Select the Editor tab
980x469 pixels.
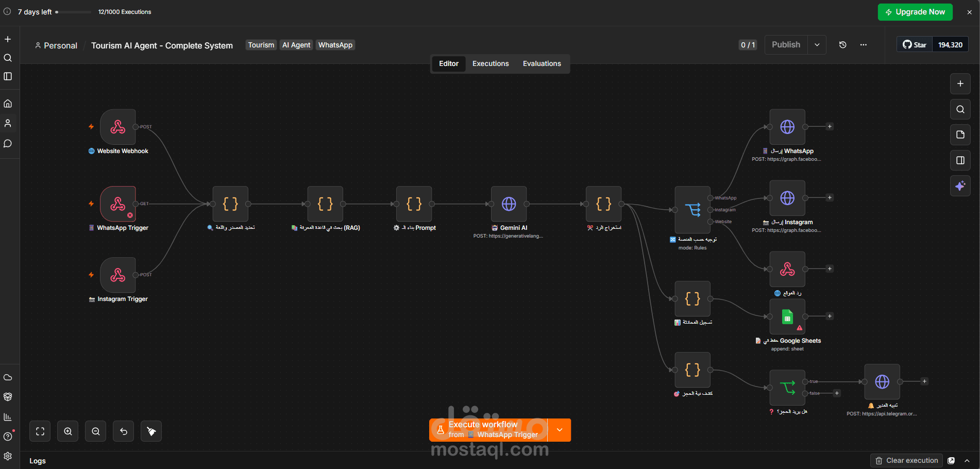click(x=449, y=63)
